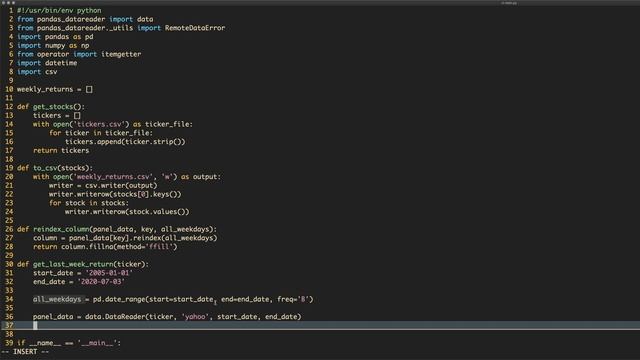Click 'csv.writer(output)' on line 21
This screenshot has height=360, width=640.
(121, 186)
